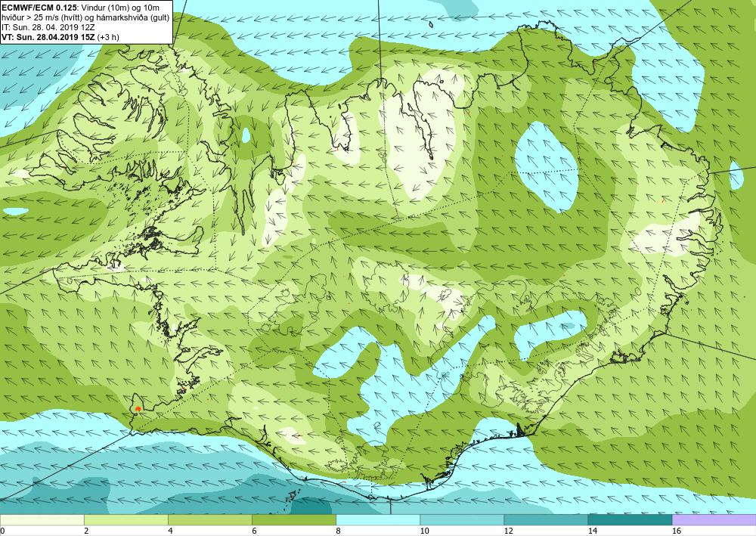
Task: Click the 14–16 m/s dark teal swatch
Action: coord(630,519)
